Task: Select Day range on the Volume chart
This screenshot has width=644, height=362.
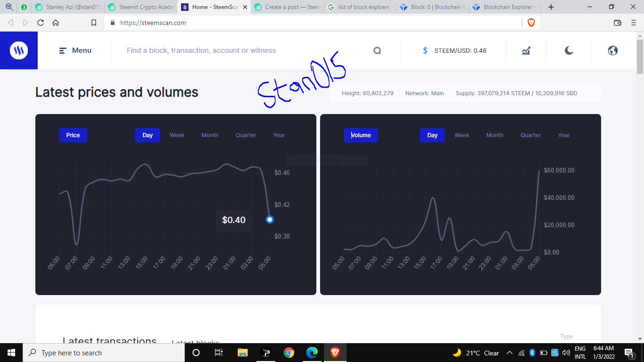Action: [x=432, y=135]
